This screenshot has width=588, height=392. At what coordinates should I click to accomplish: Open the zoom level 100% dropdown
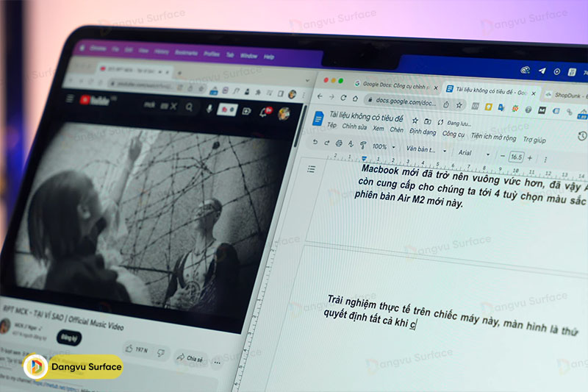pos(384,146)
